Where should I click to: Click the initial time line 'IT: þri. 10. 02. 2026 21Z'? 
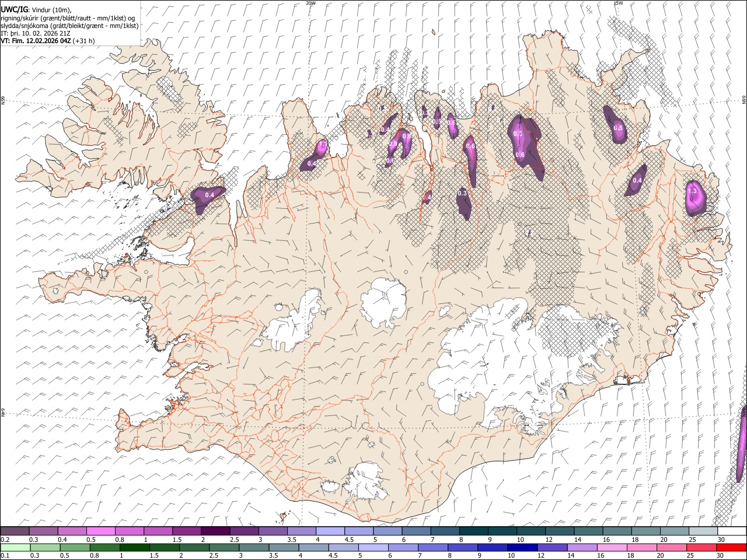36,33
